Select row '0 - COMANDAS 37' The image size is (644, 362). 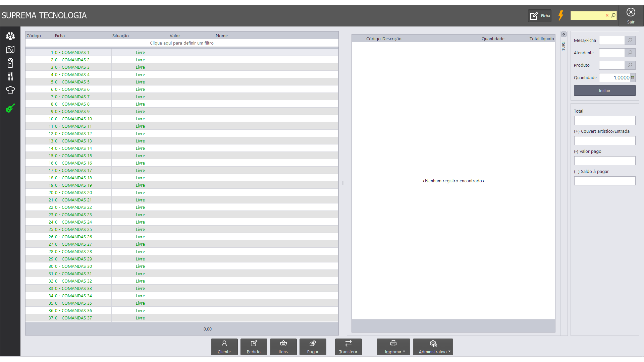tap(182, 318)
